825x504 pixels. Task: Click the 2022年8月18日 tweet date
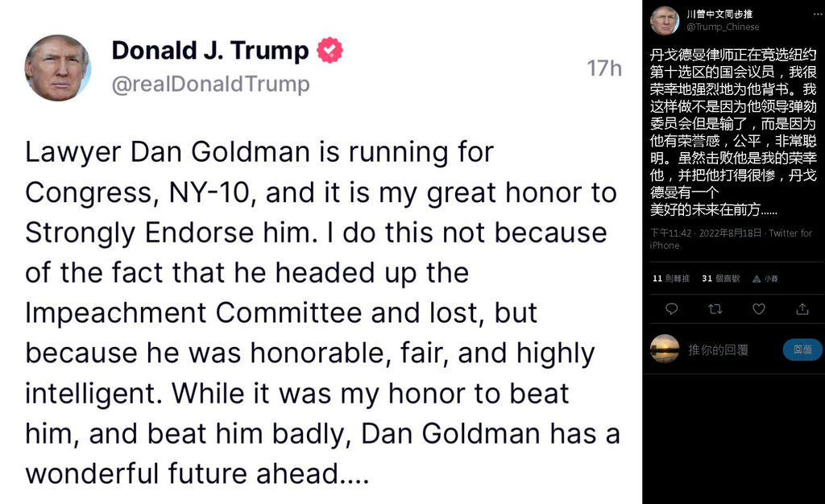pos(730,233)
